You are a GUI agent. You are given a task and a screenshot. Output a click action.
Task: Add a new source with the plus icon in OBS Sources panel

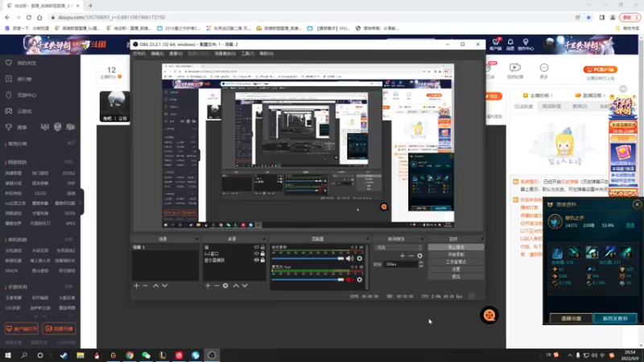click(208, 286)
